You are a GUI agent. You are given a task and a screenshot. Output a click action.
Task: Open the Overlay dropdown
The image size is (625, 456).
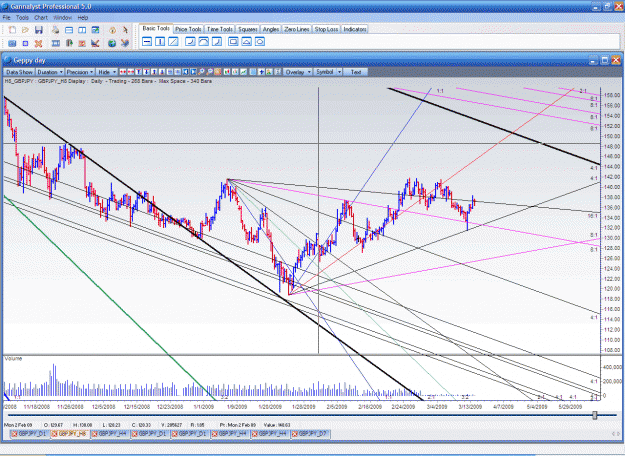298,72
